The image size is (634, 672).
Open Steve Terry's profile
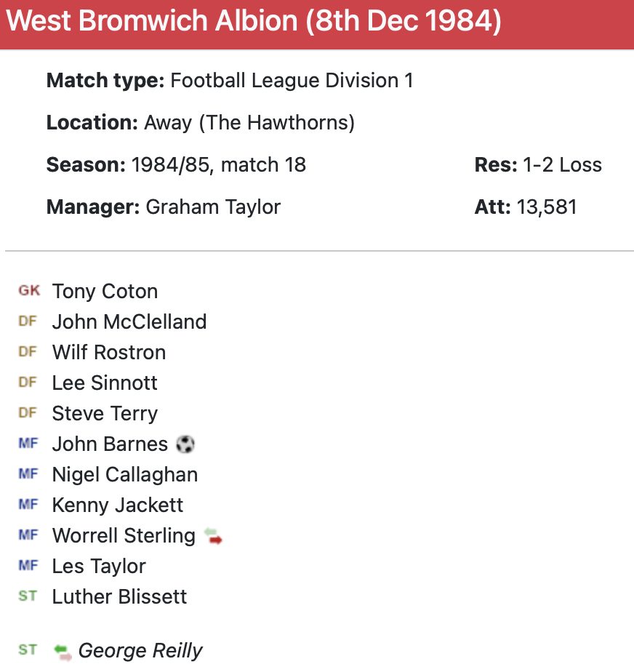(105, 414)
